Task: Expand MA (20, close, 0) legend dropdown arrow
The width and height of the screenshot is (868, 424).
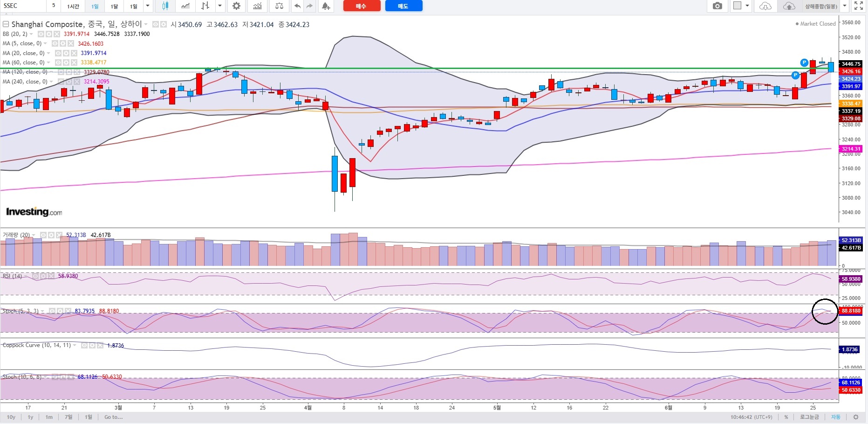Action: (x=49, y=53)
